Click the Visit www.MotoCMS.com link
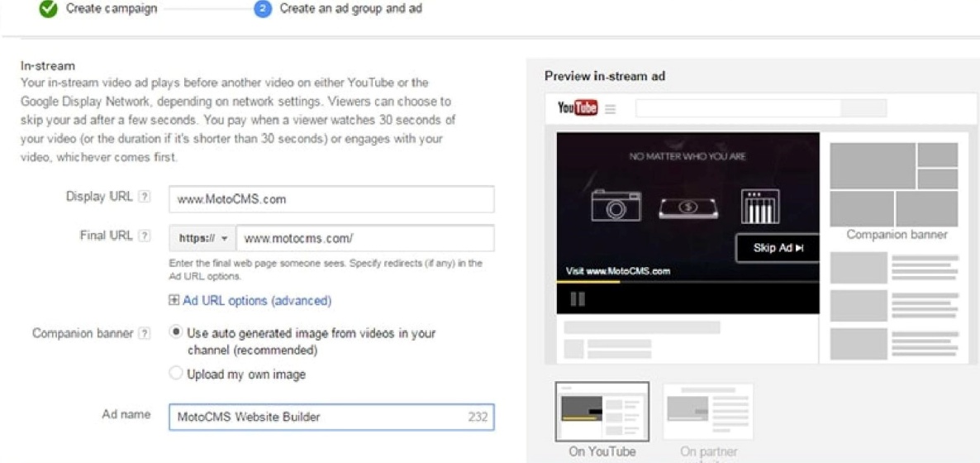The image size is (980, 463). tap(617, 271)
